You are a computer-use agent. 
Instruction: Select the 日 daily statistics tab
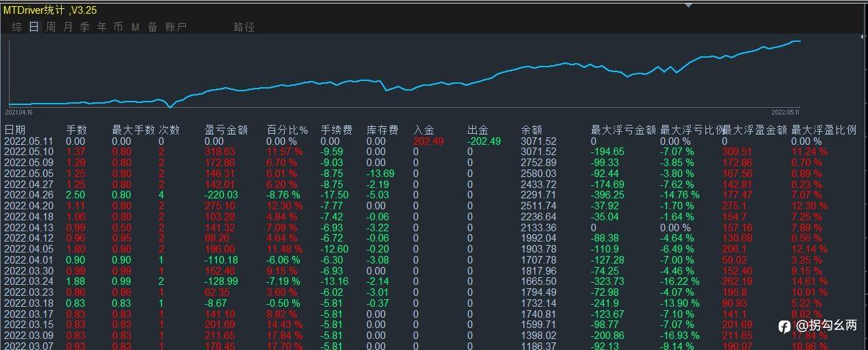pyautogui.click(x=34, y=27)
